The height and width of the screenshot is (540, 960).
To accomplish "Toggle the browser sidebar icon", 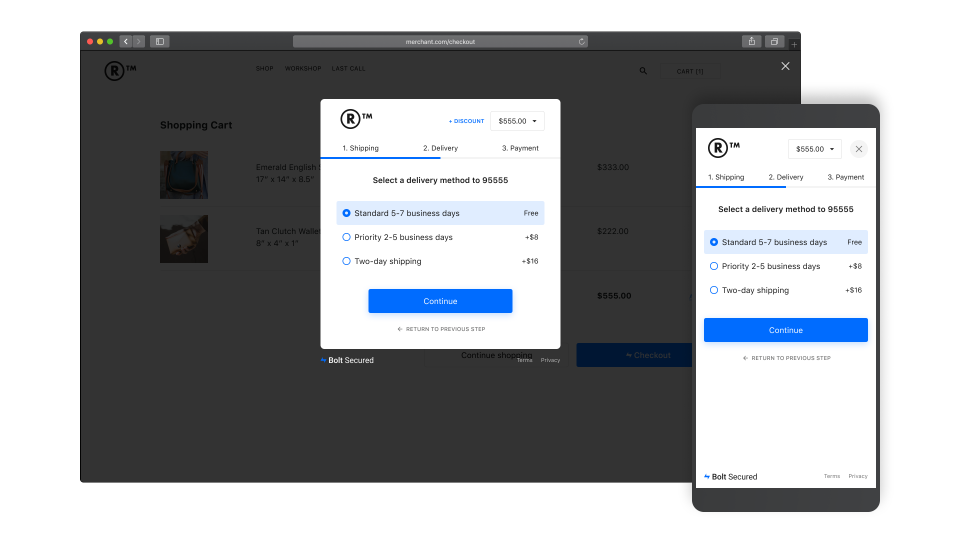I will point(160,42).
